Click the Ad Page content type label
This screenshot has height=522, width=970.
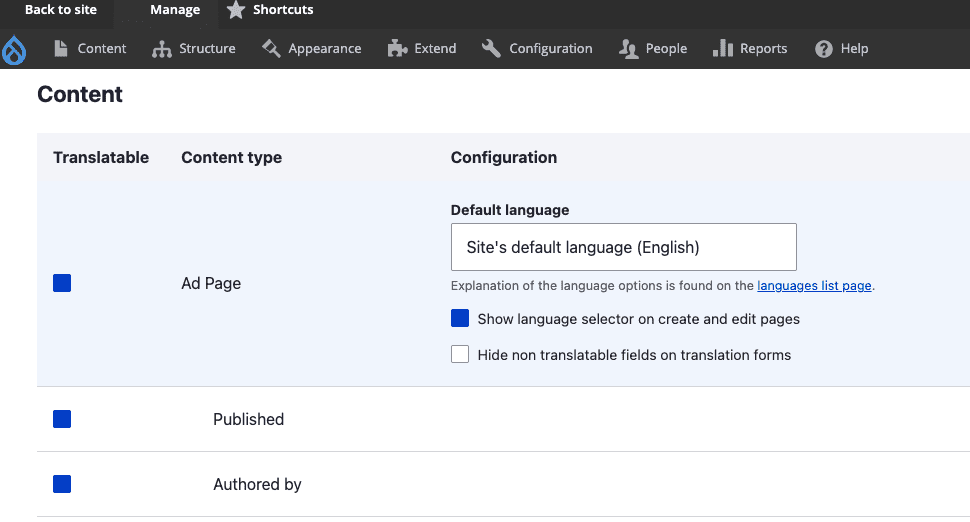coord(211,284)
